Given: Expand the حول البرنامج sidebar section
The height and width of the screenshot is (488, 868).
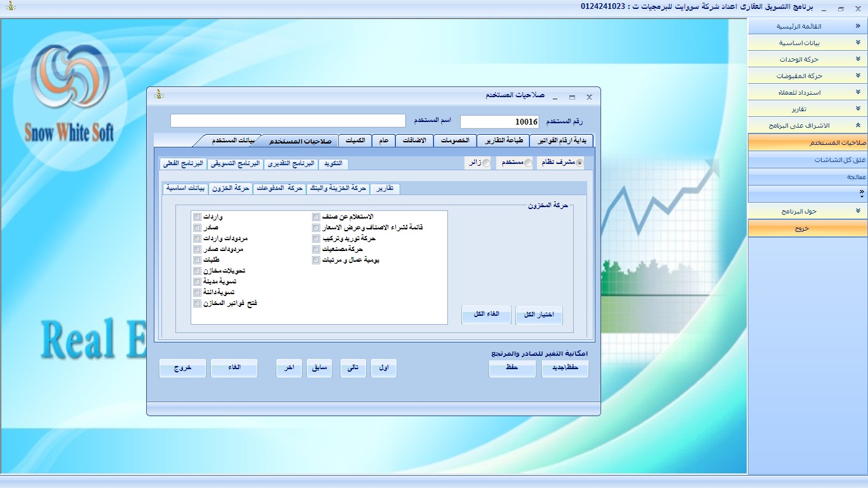Looking at the screenshot, I should 807,211.
